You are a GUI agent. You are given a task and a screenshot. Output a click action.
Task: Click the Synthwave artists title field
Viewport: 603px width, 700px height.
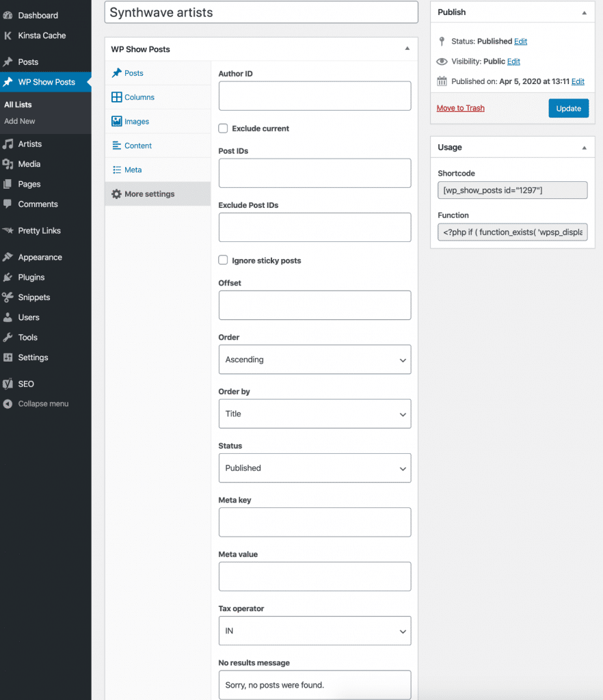(261, 12)
